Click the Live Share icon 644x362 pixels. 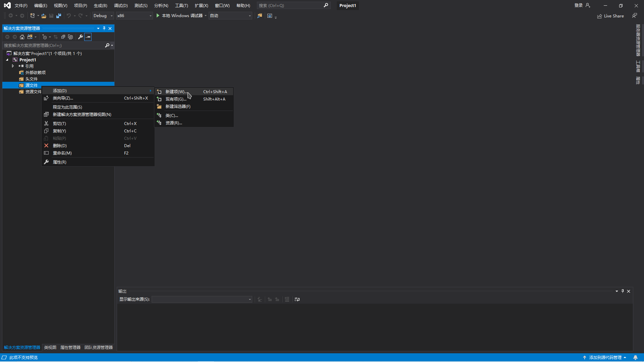(x=599, y=16)
